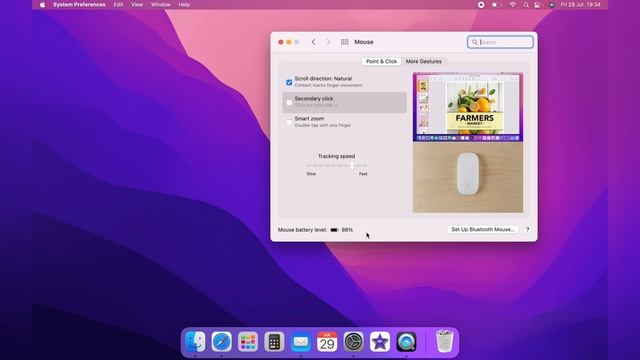Viewport: 640px width, 360px height.
Task: Open Control Center in menu bar
Action: pyautogui.click(x=538, y=5)
